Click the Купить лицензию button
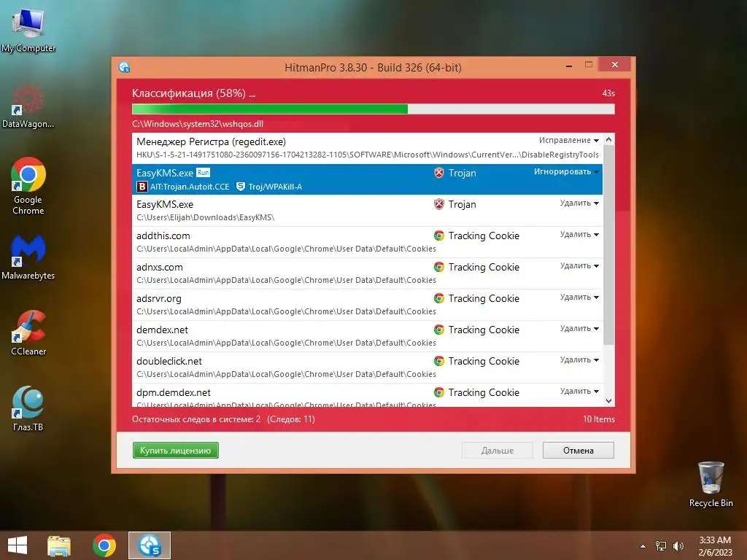Screen dimensions: 747x560 [x=175, y=451]
